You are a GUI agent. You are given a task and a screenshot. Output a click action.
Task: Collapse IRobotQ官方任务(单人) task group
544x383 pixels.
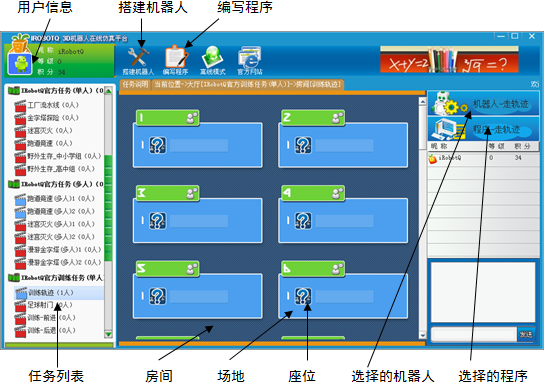point(14,91)
